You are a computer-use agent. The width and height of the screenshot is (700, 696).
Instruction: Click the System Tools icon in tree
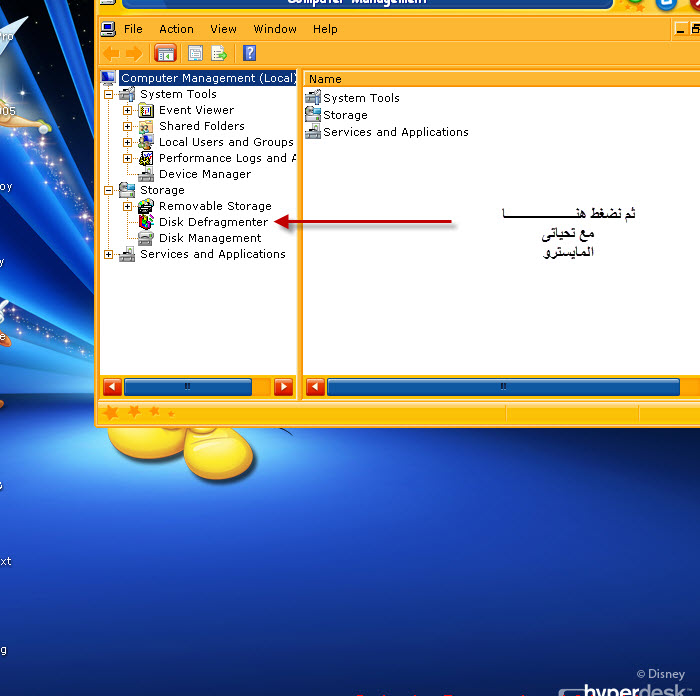click(127, 94)
